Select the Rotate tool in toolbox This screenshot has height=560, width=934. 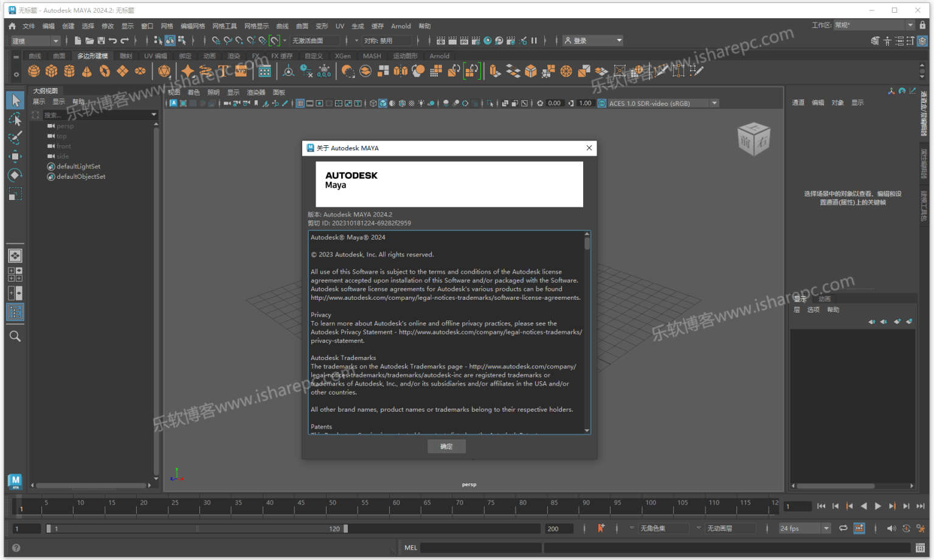pyautogui.click(x=15, y=175)
